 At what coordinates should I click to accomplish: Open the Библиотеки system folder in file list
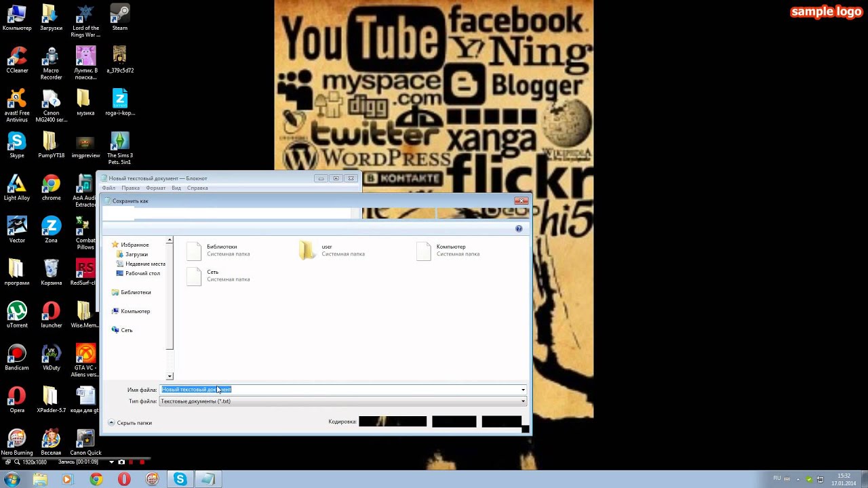coord(218,250)
